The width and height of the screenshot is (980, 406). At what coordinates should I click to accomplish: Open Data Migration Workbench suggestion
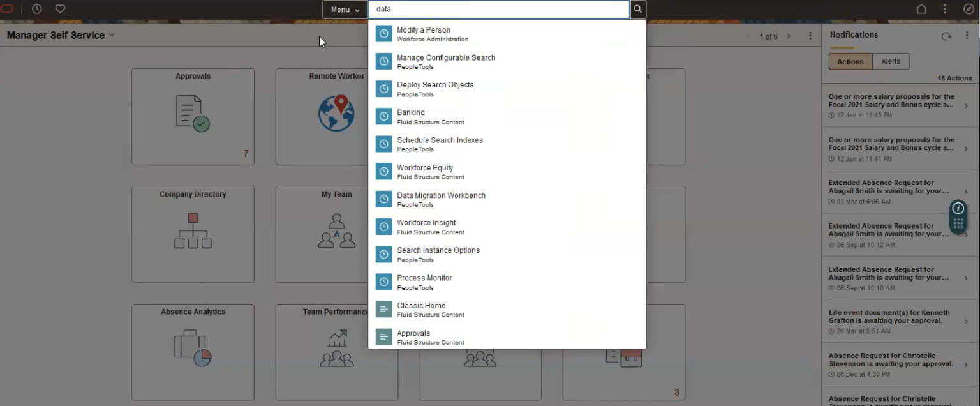[x=441, y=195]
